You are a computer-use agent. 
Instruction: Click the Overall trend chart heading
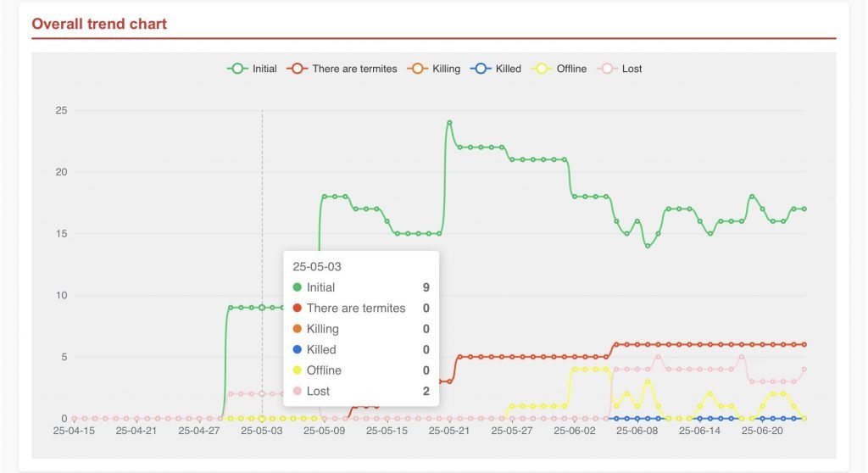[99, 24]
